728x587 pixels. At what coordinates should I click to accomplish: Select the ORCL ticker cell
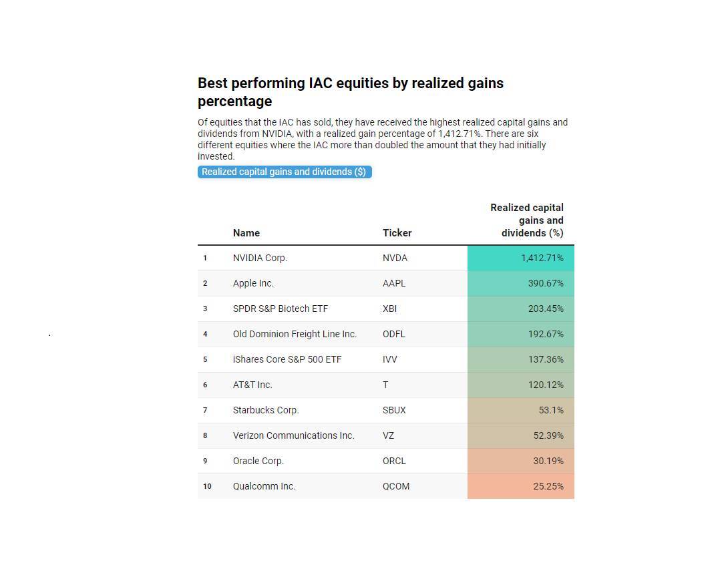[394, 461]
